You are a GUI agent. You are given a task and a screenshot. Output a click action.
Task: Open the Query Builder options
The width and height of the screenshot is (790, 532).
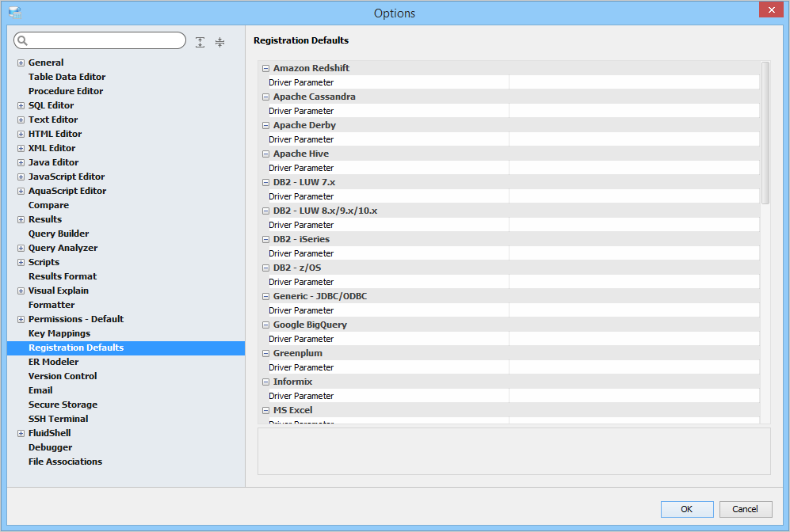(59, 234)
